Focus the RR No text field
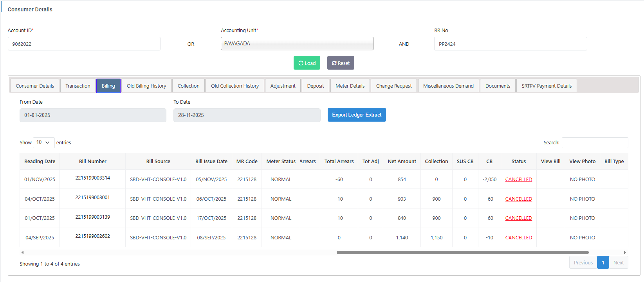 [510, 44]
